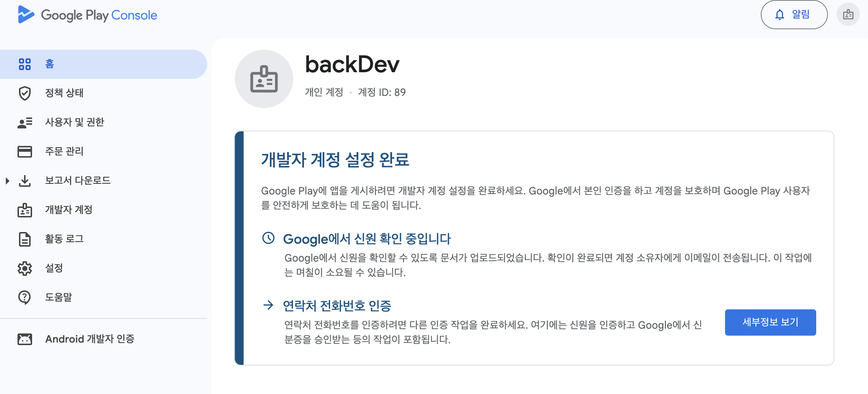Select the 사용자 및 권한 menu item

coord(74,122)
